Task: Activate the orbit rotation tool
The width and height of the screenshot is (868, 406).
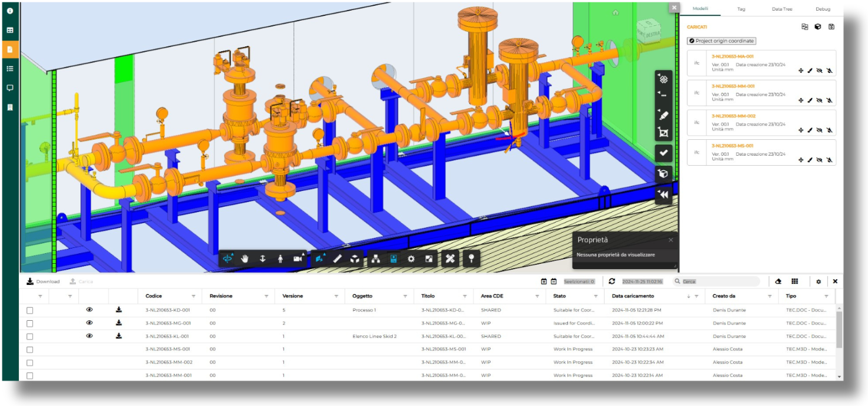Action: coord(228,259)
